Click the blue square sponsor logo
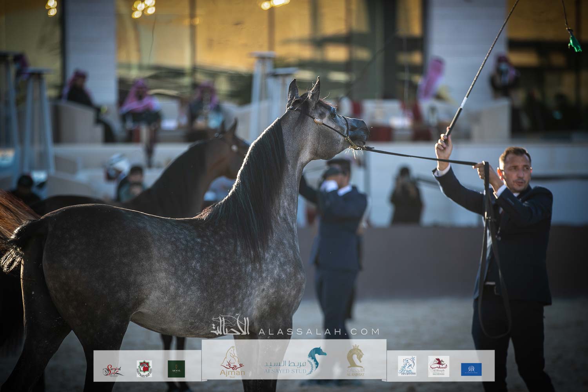The height and width of the screenshot is (392, 588). (x=471, y=369)
